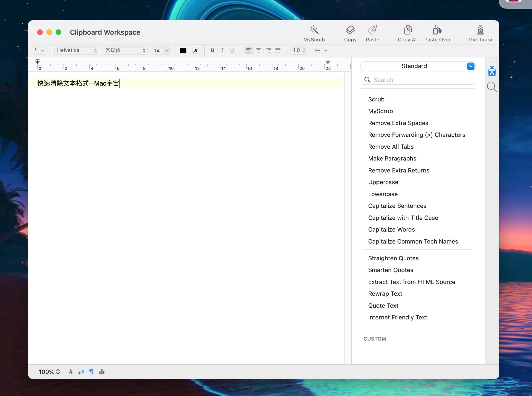Toggle Underline formatting on text

coord(232,50)
